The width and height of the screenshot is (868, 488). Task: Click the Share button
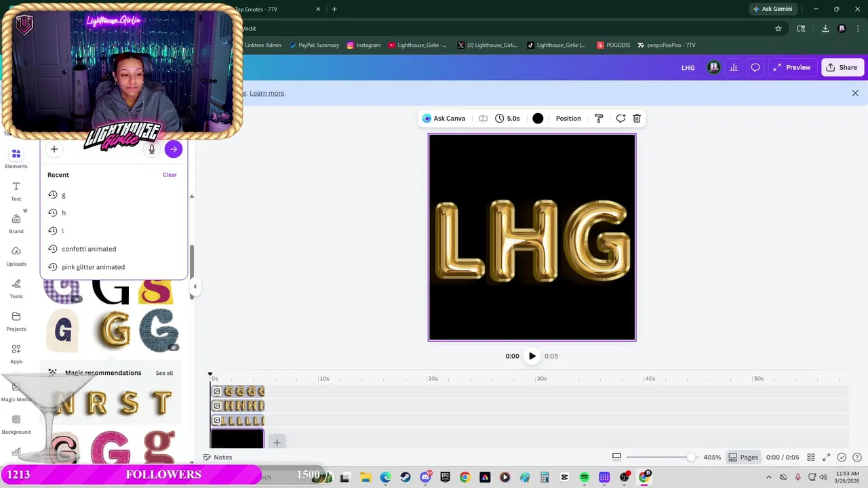point(841,67)
